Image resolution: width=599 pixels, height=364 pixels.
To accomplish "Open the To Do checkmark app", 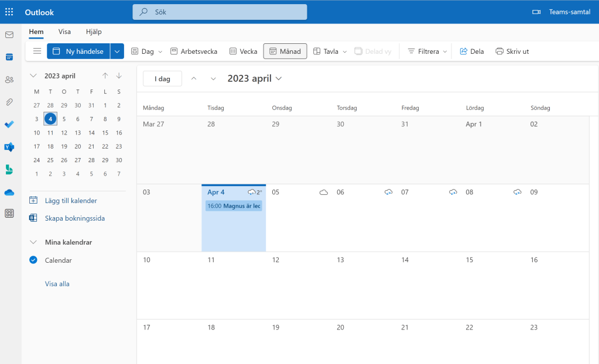I will pos(9,124).
